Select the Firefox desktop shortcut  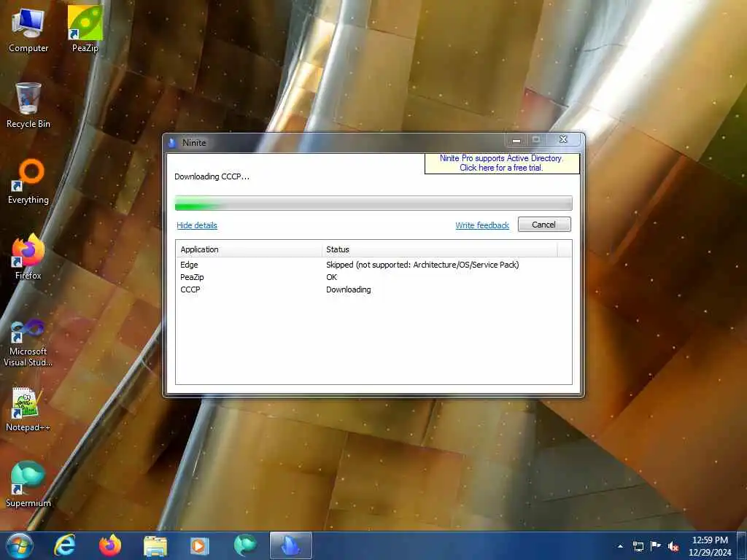(28, 257)
